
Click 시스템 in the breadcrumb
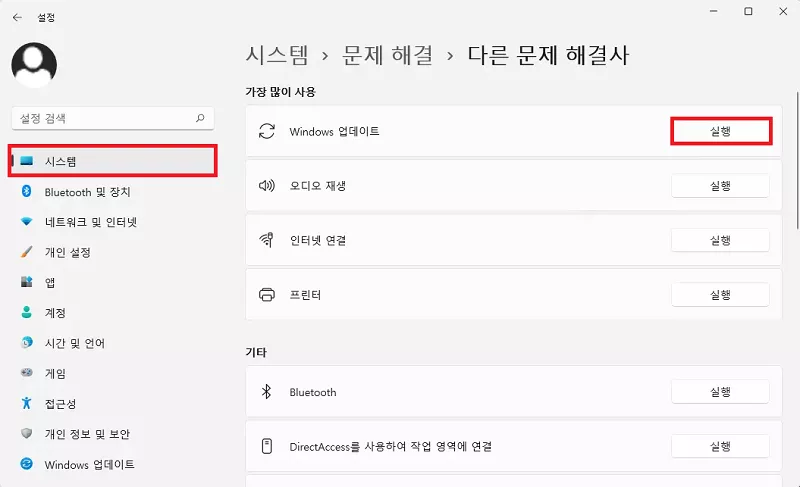[x=277, y=55]
